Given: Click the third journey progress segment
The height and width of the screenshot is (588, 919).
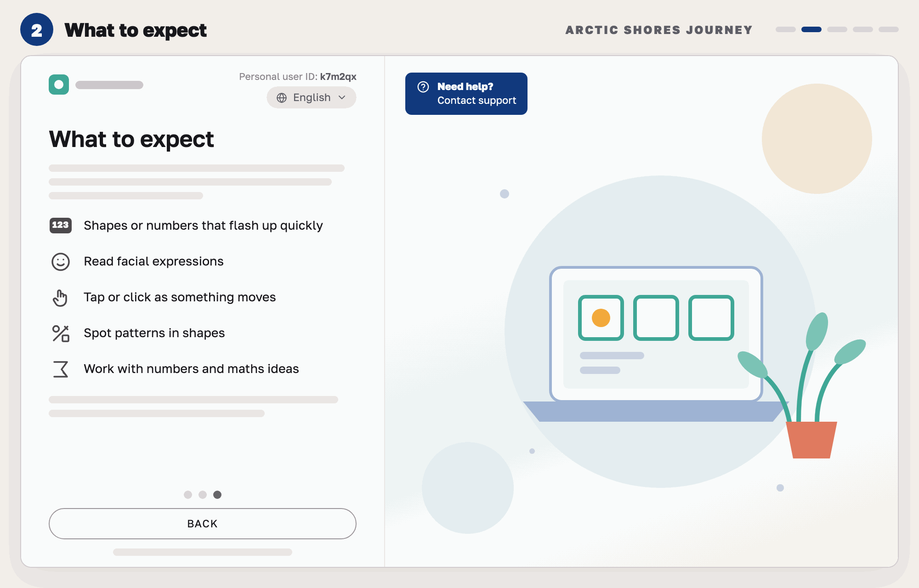Looking at the screenshot, I should click(837, 29).
